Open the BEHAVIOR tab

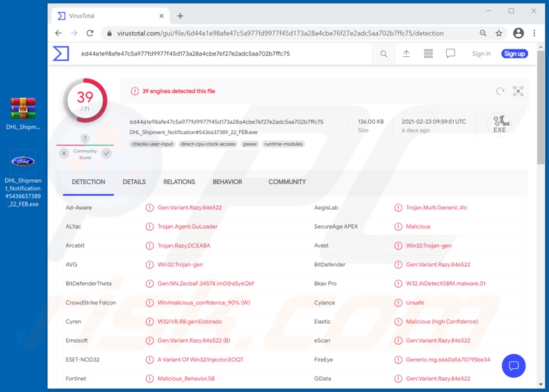[227, 182]
